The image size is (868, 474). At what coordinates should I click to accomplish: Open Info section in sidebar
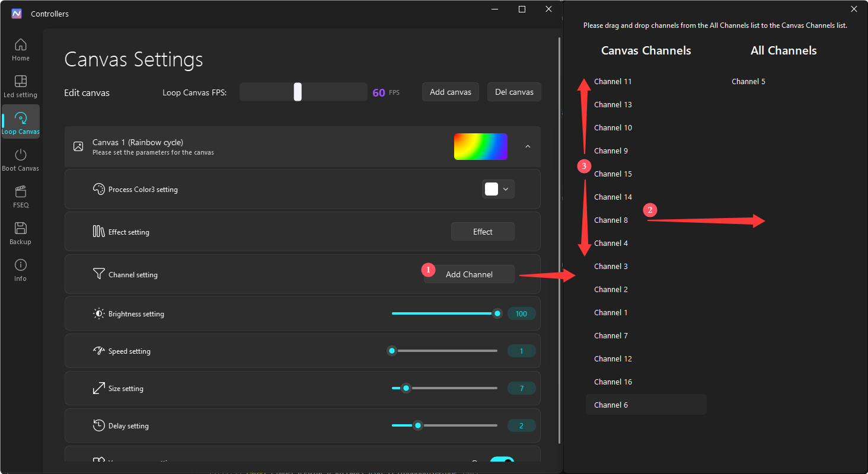pyautogui.click(x=21, y=270)
